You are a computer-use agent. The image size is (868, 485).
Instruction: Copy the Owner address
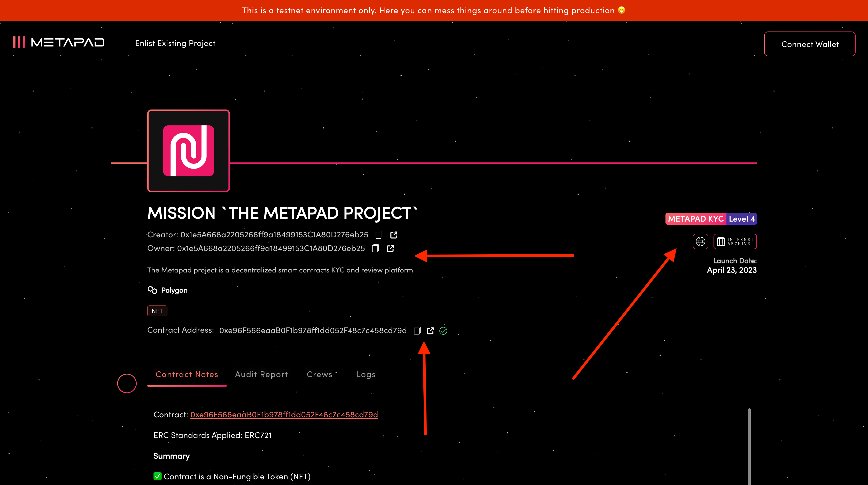point(375,248)
